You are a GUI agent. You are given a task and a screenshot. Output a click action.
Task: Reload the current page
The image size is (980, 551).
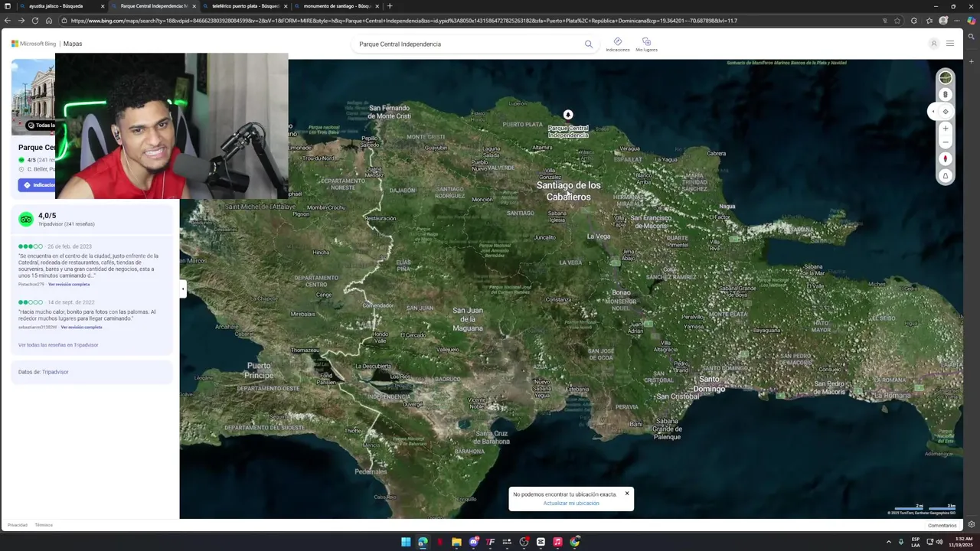click(35, 21)
